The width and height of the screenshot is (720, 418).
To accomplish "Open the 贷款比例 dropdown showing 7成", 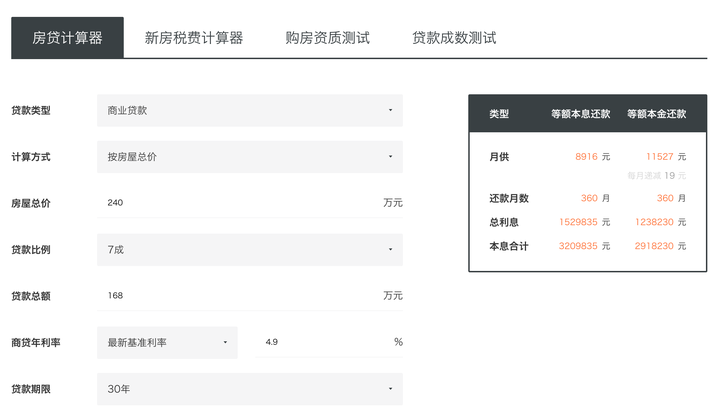I will point(250,249).
